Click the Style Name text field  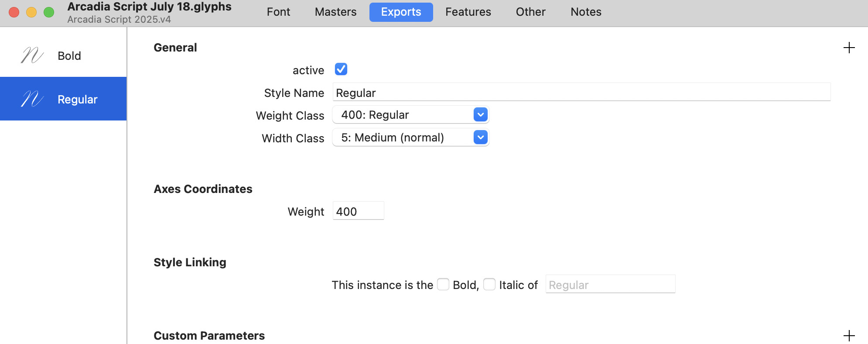(x=581, y=93)
